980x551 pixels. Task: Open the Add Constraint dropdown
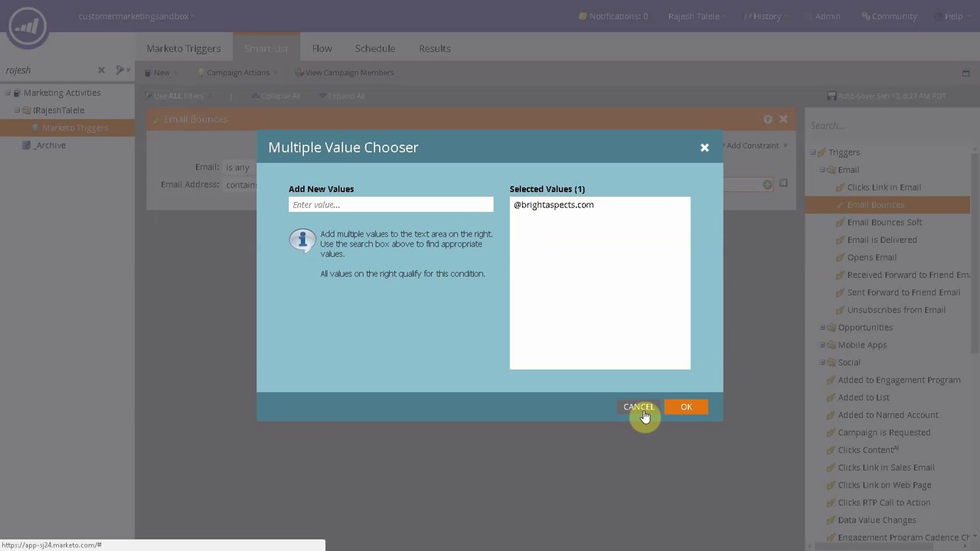pos(756,145)
